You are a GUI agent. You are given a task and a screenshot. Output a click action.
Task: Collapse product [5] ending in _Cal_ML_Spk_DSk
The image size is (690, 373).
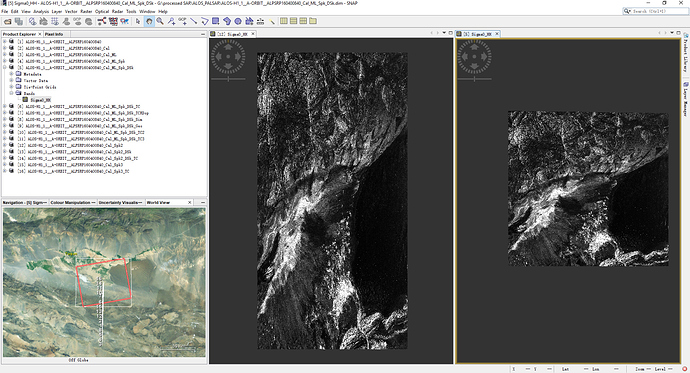(5, 67)
